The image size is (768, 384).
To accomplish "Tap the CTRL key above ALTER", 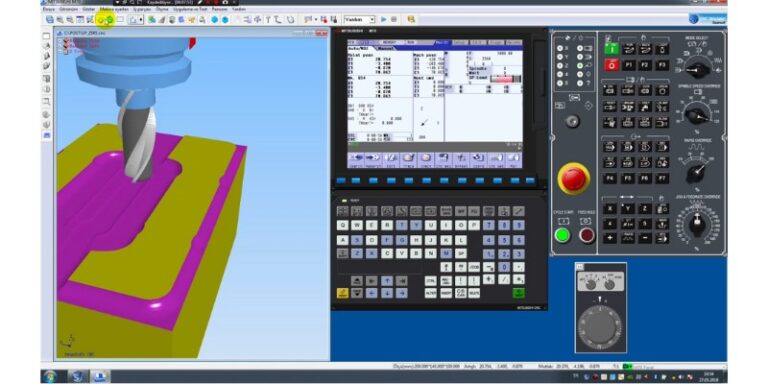I will click(x=431, y=281).
